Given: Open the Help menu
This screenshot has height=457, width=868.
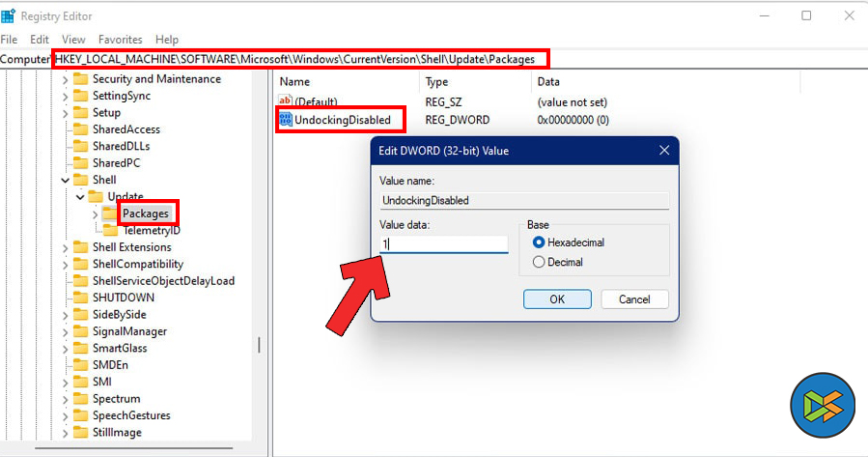Looking at the screenshot, I should click(x=167, y=40).
